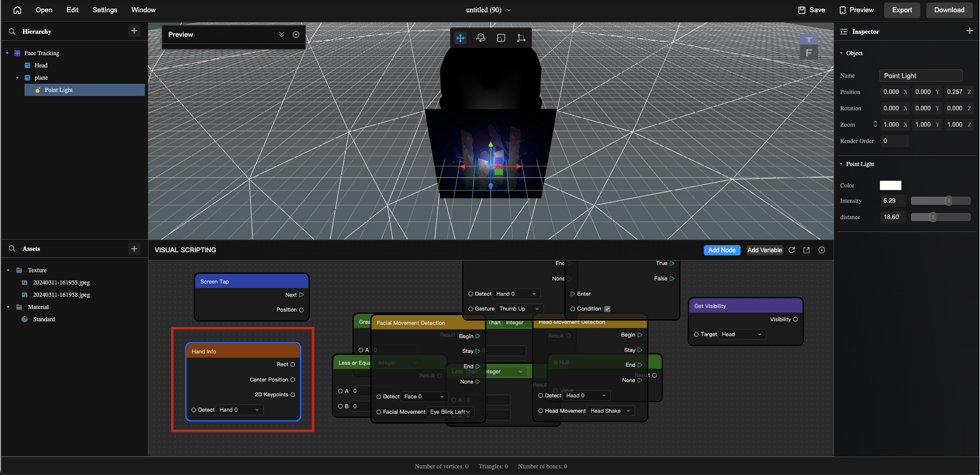Click the Gesture input port

point(471,308)
